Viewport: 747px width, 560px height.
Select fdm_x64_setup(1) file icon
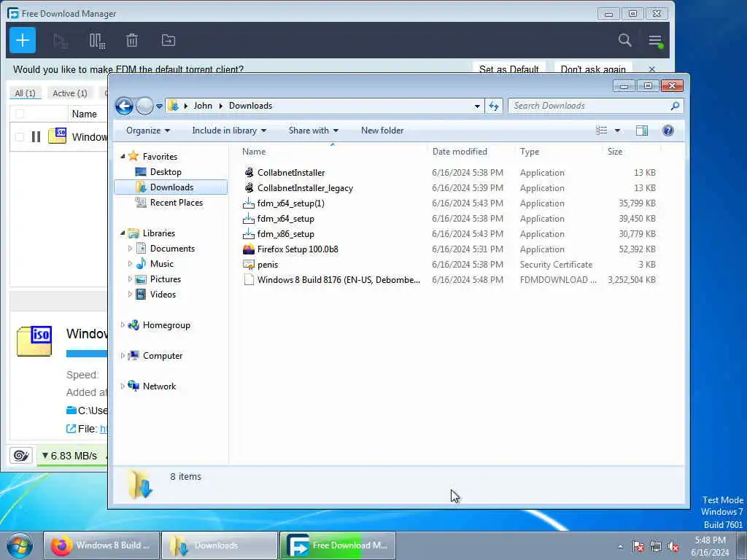tap(249, 203)
